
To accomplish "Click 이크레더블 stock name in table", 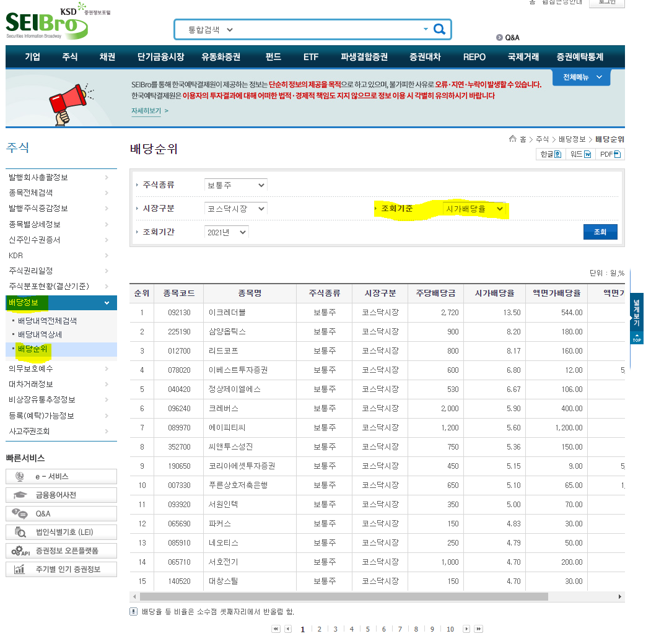I will click(x=227, y=313).
